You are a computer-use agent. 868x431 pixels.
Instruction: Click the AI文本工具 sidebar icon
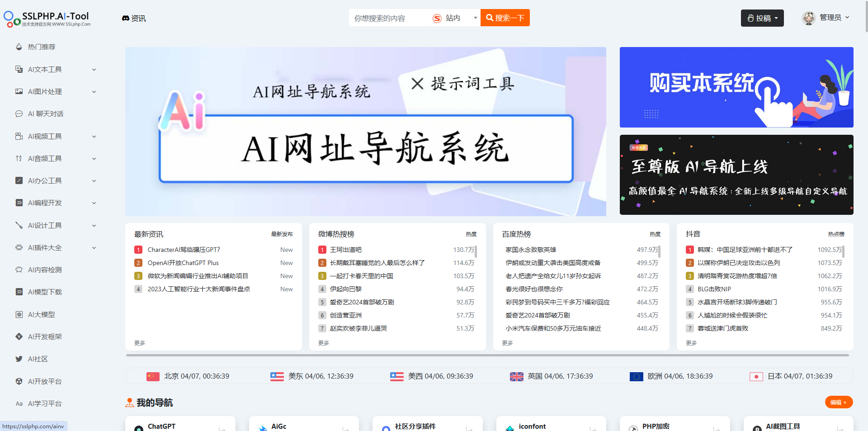click(x=19, y=69)
